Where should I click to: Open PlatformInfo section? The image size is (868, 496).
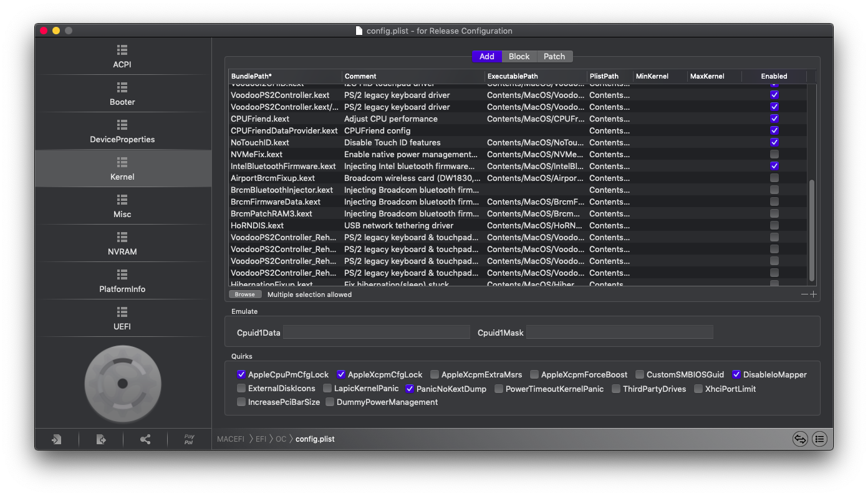(122, 281)
